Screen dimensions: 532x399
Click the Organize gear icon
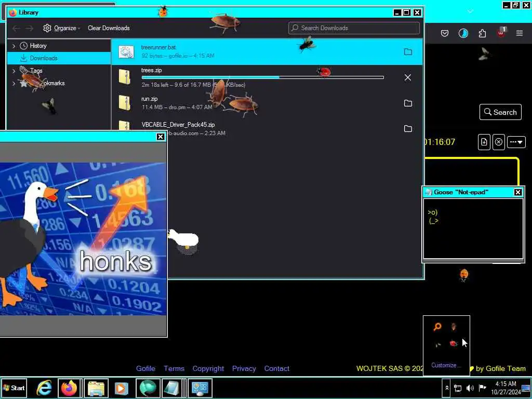click(47, 28)
